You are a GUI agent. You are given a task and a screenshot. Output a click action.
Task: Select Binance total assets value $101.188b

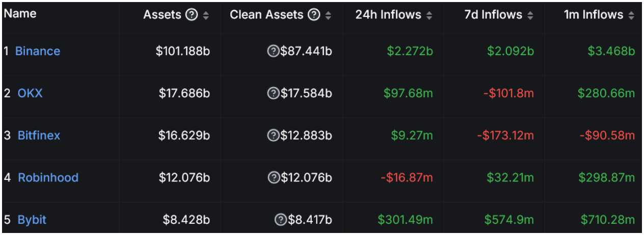pyautogui.click(x=183, y=51)
